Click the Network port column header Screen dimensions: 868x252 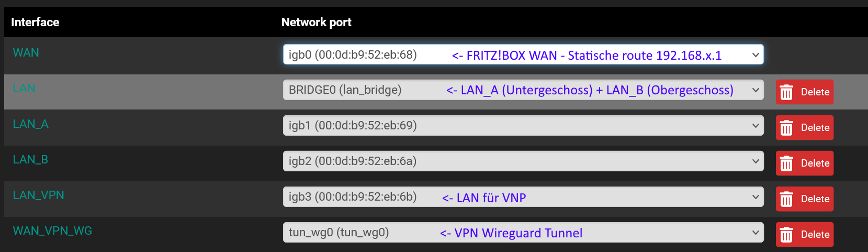(316, 22)
